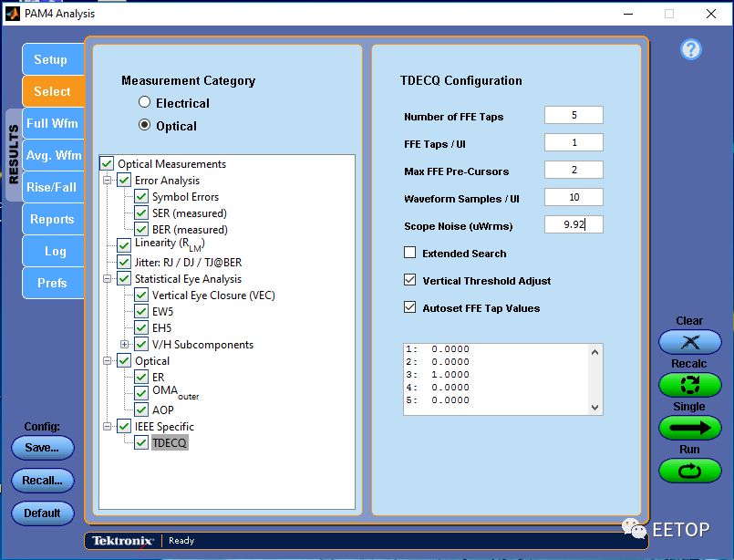Uncheck Vertical Eye Closure (VEC)
This screenshot has width=734, height=560.
click(141, 295)
